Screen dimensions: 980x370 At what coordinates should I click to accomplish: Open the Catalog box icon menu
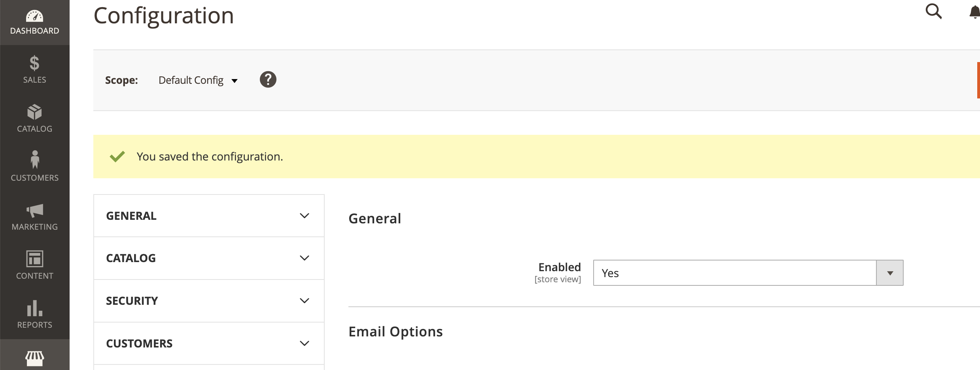(34, 112)
